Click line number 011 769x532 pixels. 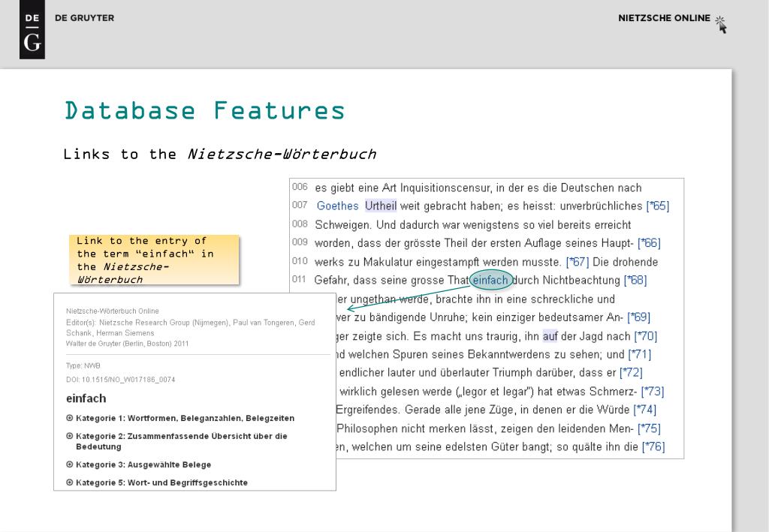299,280
